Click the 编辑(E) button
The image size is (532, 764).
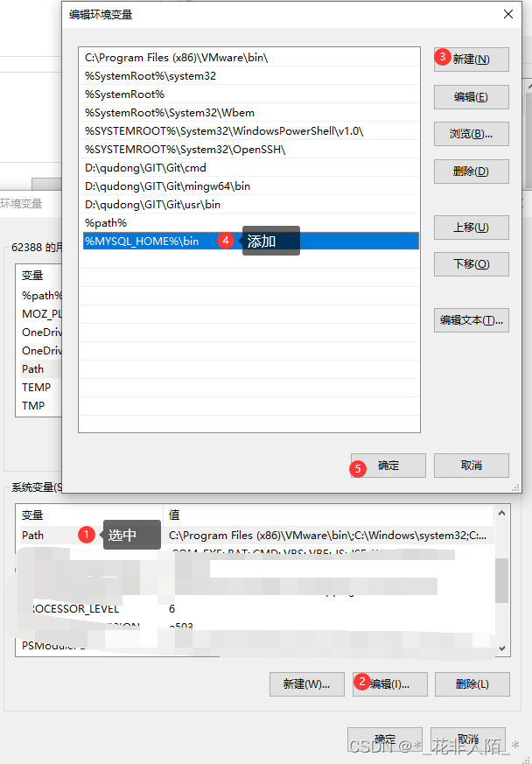tap(471, 97)
